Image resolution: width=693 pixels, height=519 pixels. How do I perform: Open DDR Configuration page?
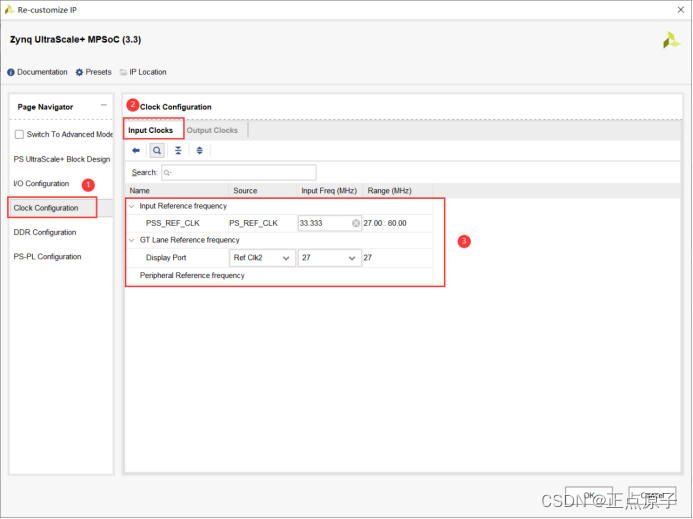point(45,232)
